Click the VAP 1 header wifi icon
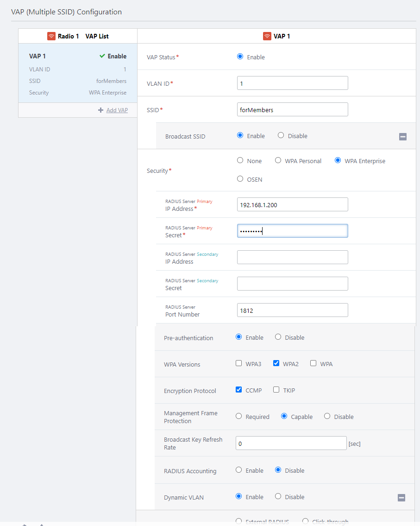 click(x=267, y=36)
